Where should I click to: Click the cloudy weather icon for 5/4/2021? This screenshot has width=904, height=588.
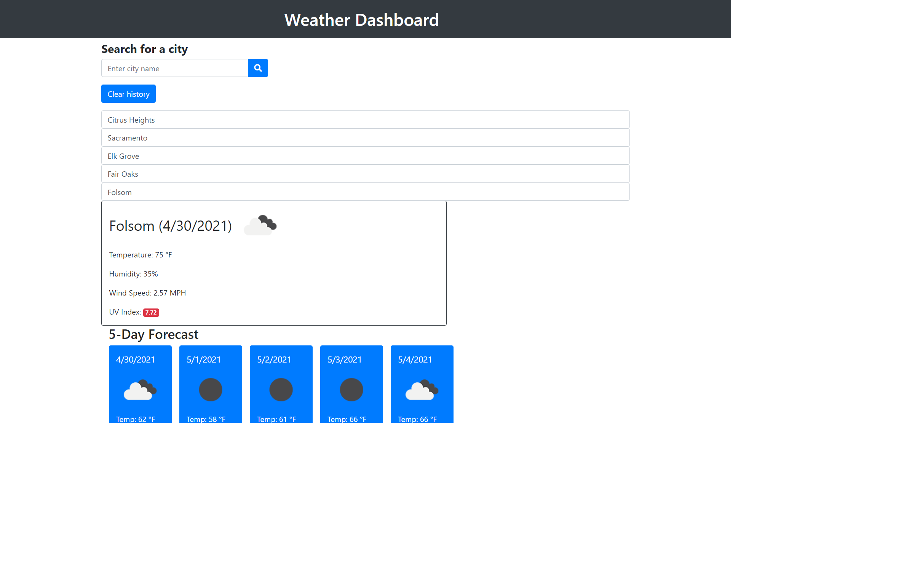422,390
